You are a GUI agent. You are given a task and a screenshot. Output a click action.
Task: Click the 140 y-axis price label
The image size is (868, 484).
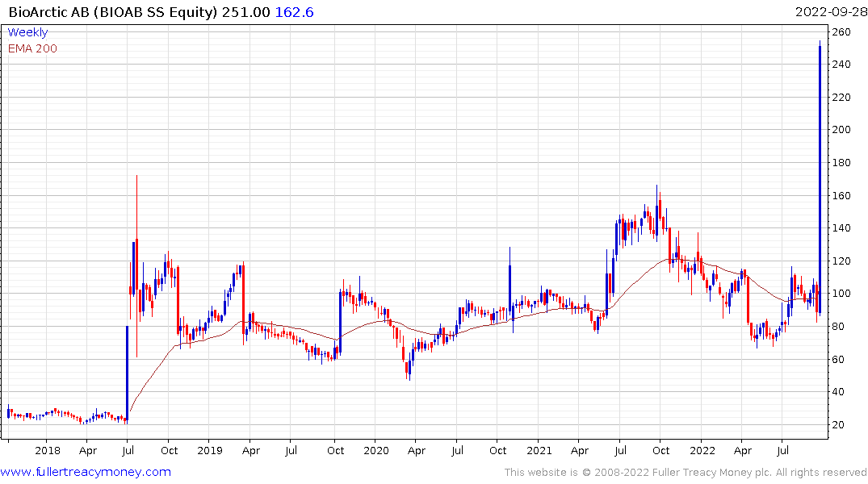[841, 228]
